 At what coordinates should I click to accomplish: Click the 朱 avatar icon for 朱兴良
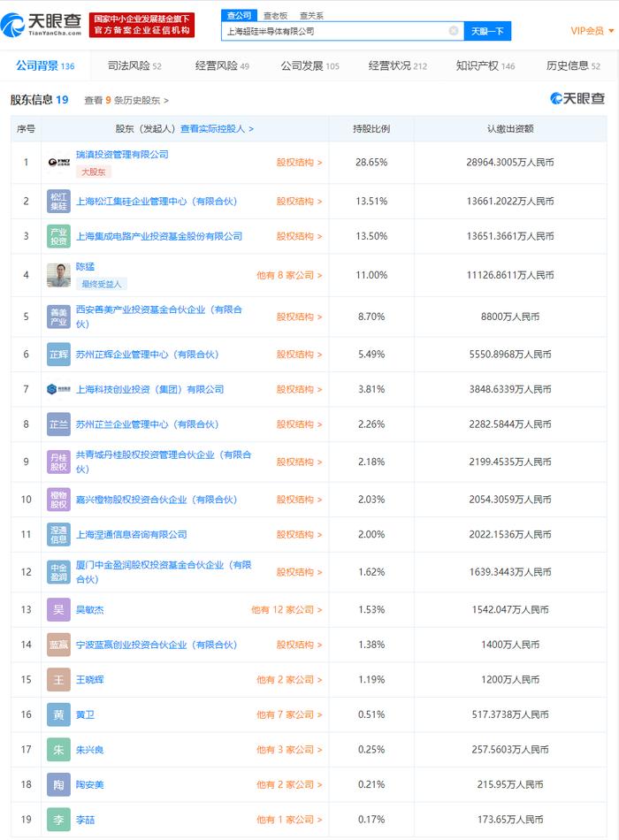[58, 750]
